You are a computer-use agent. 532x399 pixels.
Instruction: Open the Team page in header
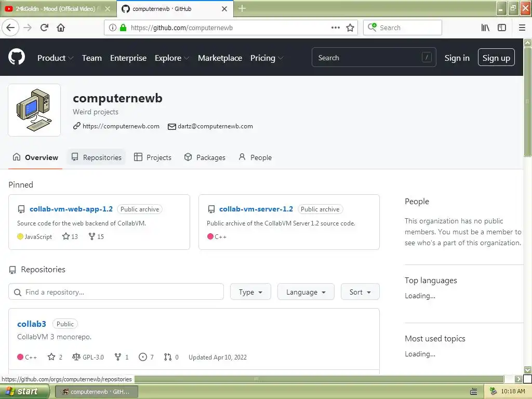click(x=92, y=58)
